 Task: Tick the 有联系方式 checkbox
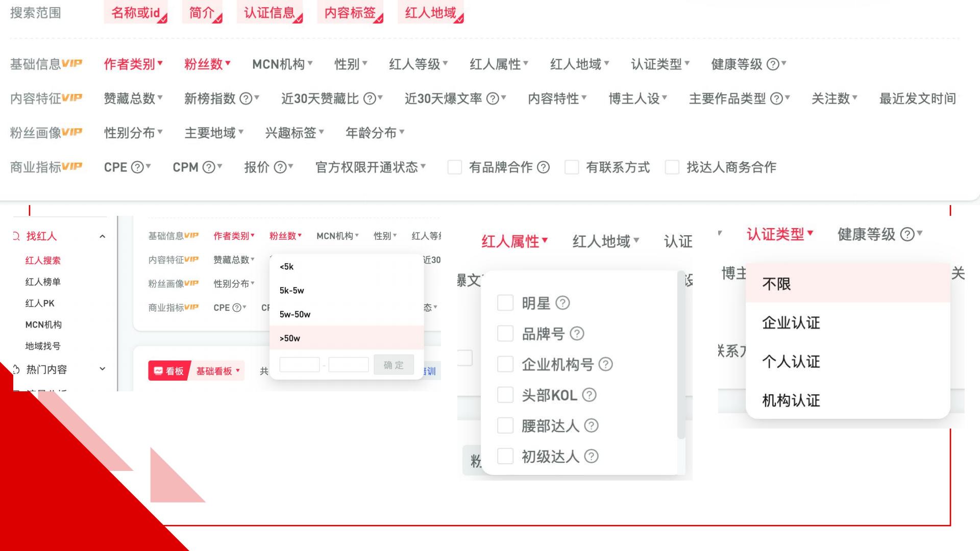click(572, 167)
